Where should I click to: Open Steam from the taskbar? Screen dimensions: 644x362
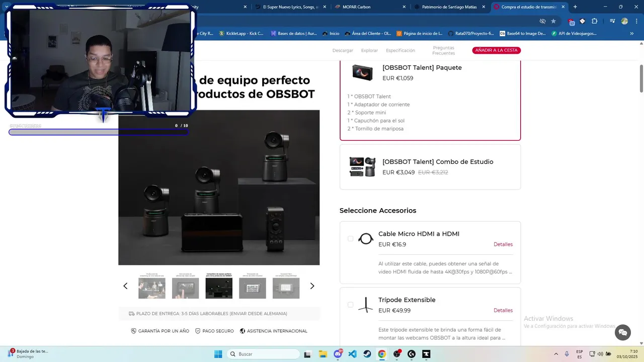click(367, 354)
